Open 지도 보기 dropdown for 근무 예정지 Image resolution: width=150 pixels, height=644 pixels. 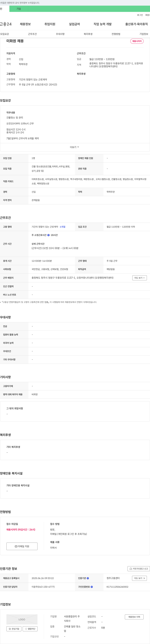[x=140, y=278]
